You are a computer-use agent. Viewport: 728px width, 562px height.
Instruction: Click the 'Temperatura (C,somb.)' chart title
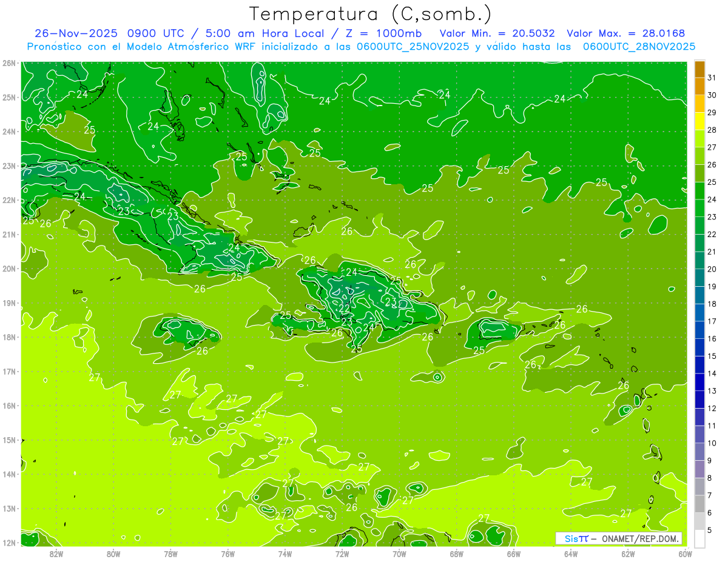371,13
